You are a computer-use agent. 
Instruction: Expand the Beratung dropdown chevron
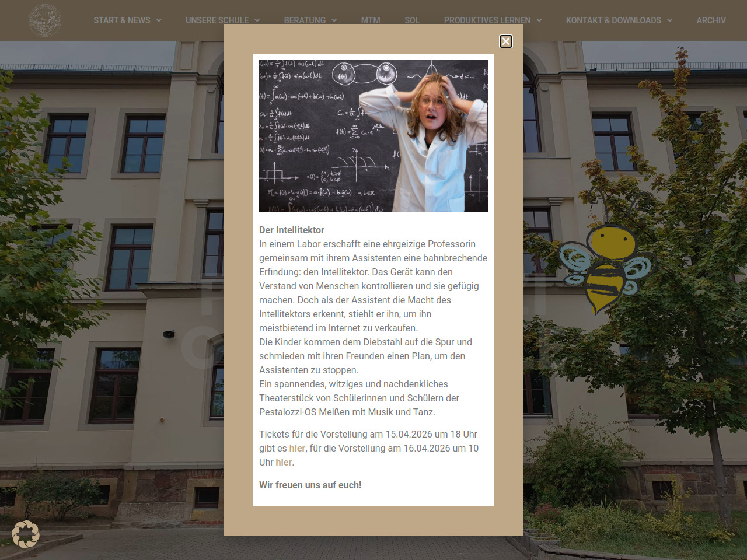[334, 20]
